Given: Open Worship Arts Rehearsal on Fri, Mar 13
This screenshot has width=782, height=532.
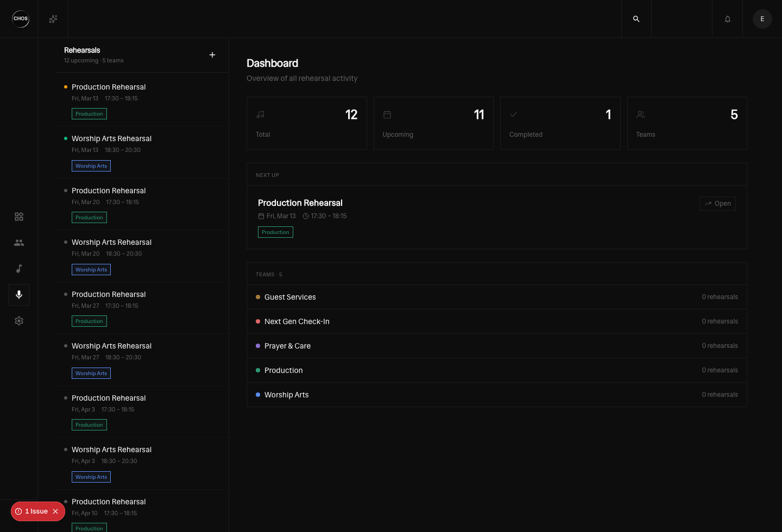Looking at the screenshot, I should [142, 153].
